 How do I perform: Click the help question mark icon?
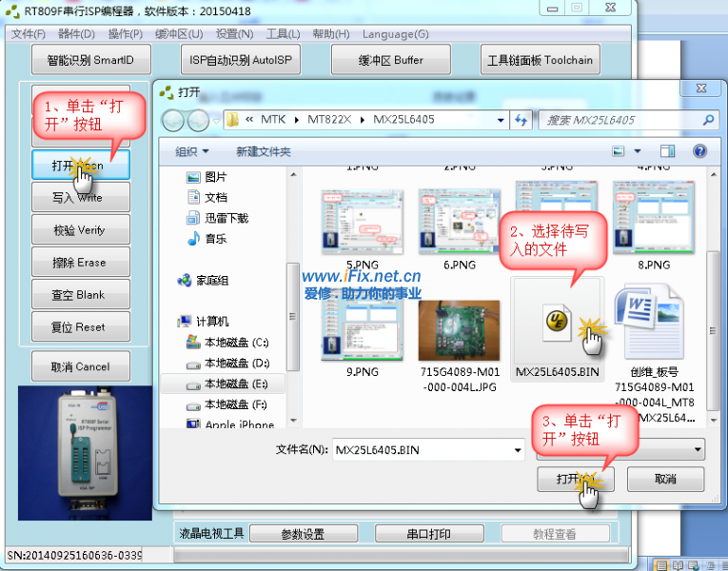tap(699, 151)
